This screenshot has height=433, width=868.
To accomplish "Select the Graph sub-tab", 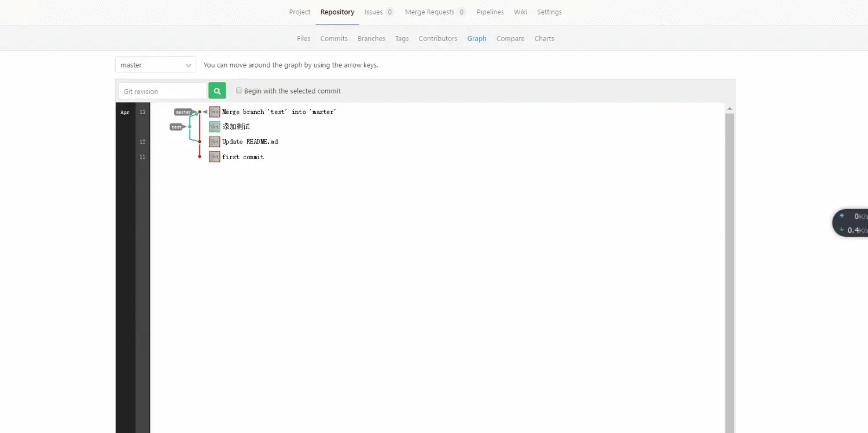I will pos(477,39).
